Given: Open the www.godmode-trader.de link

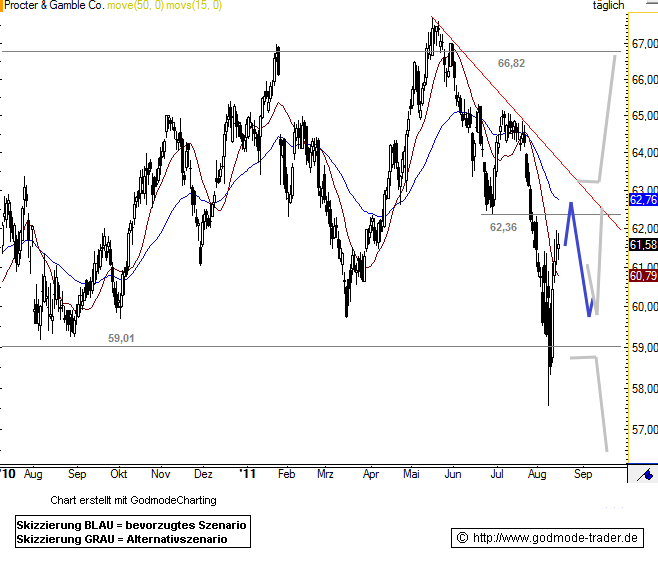Looking at the screenshot, I should coord(548,538).
